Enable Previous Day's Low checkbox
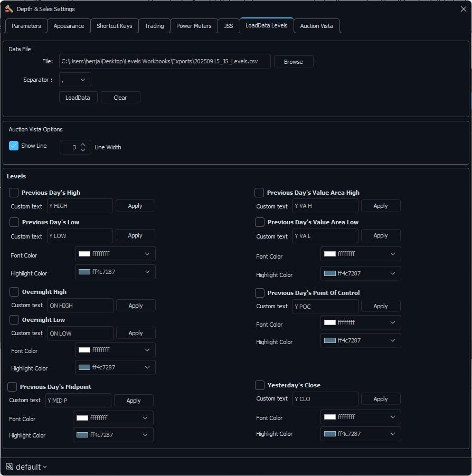Image resolution: width=472 pixels, height=476 pixels. pyautogui.click(x=14, y=222)
